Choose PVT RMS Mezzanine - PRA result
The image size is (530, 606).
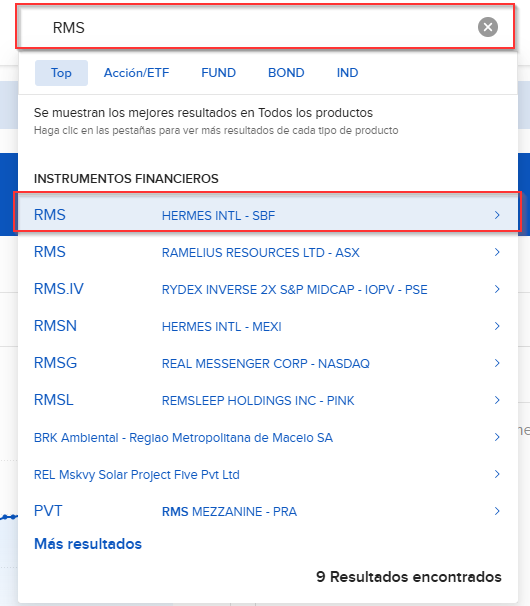pyautogui.click(x=268, y=511)
